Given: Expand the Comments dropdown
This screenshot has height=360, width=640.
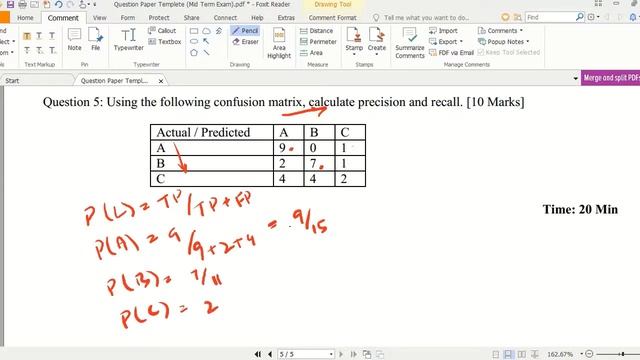Looking at the screenshot, I should (x=521, y=31).
